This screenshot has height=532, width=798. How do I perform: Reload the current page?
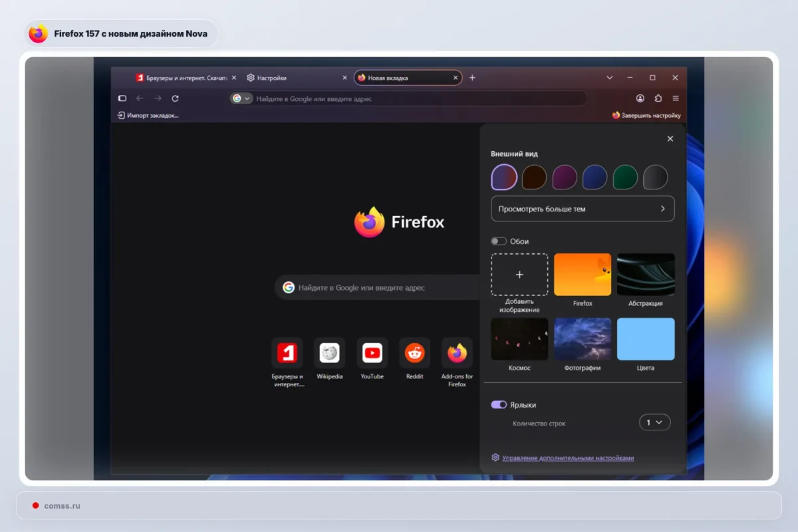(176, 98)
